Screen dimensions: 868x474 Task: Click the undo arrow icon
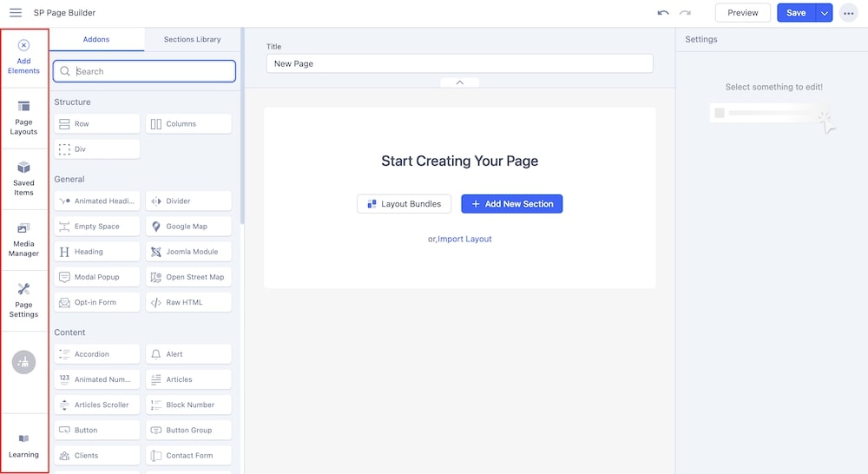[x=663, y=13]
